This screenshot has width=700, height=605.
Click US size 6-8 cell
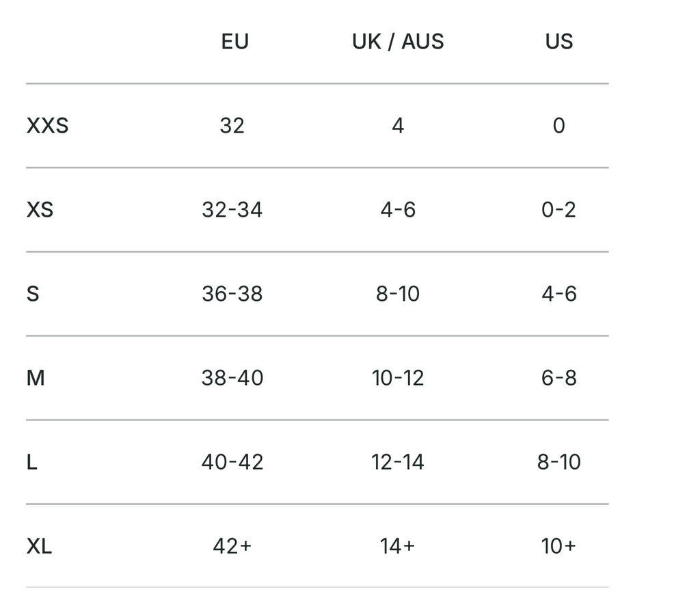(x=558, y=378)
